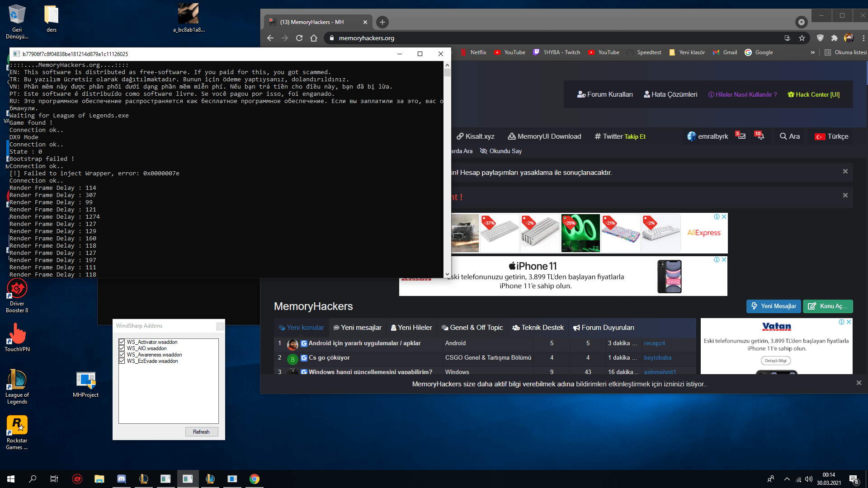The width and height of the screenshot is (868, 488).
Task: Open the Yeni klasör bookmark folder
Action: pyautogui.click(x=687, y=52)
